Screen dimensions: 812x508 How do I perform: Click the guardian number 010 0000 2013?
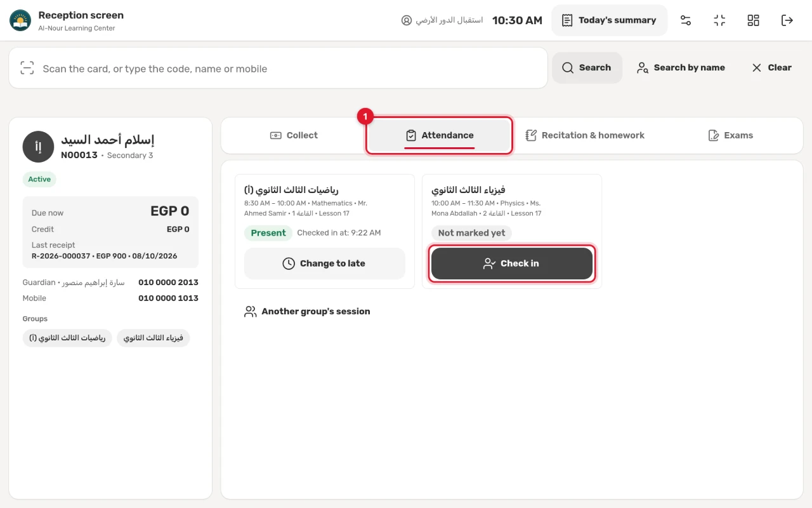[168, 282]
